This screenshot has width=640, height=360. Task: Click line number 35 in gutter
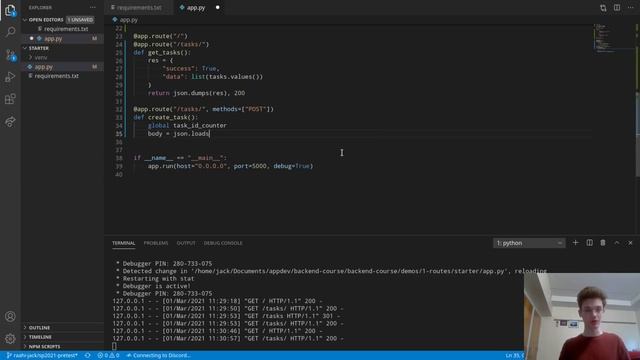coord(119,134)
